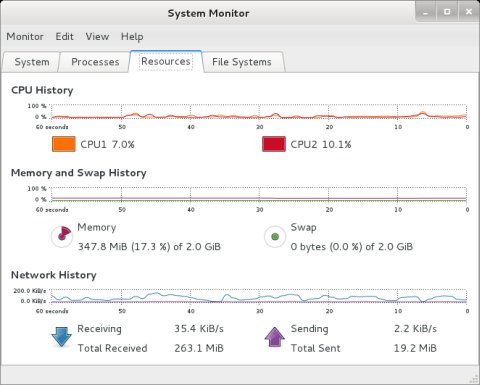
Task: Click the network history graph
Action: (x=259, y=296)
